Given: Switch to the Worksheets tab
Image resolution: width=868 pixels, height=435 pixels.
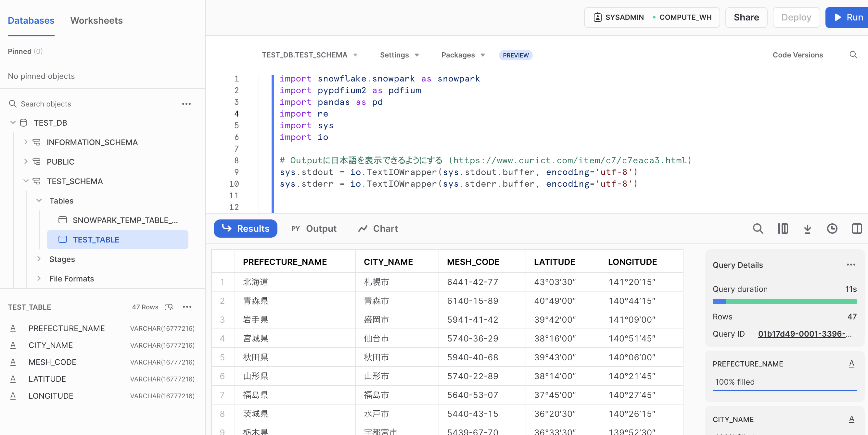Looking at the screenshot, I should coord(96,20).
